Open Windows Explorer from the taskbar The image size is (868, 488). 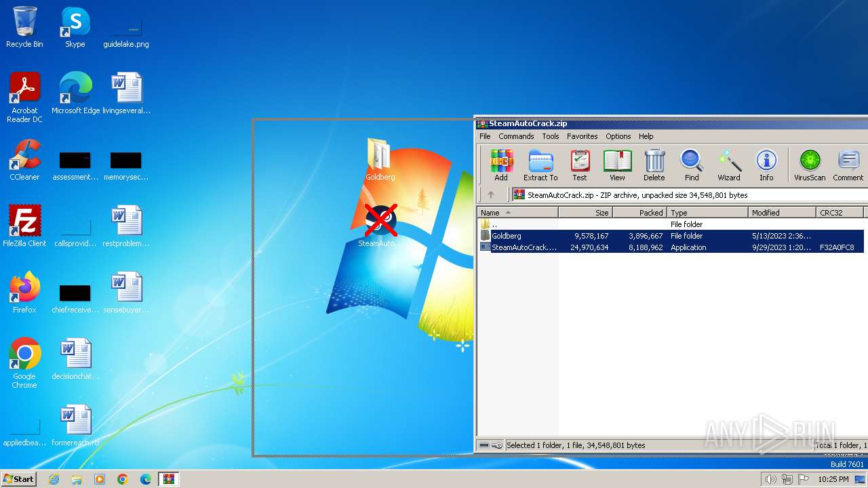[x=77, y=479]
